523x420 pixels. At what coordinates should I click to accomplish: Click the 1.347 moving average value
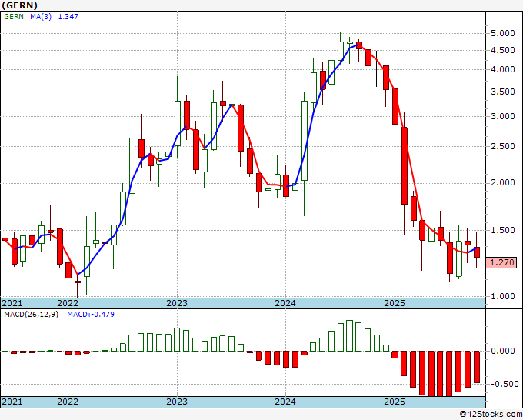coord(68,16)
